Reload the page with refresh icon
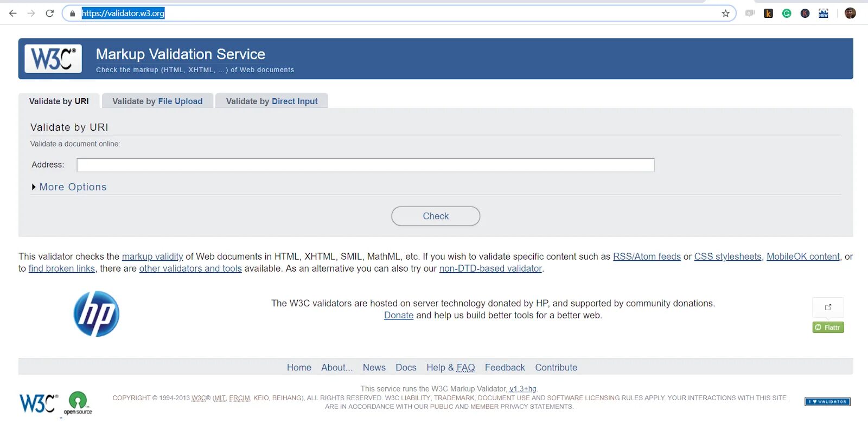 [x=49, y=13]
